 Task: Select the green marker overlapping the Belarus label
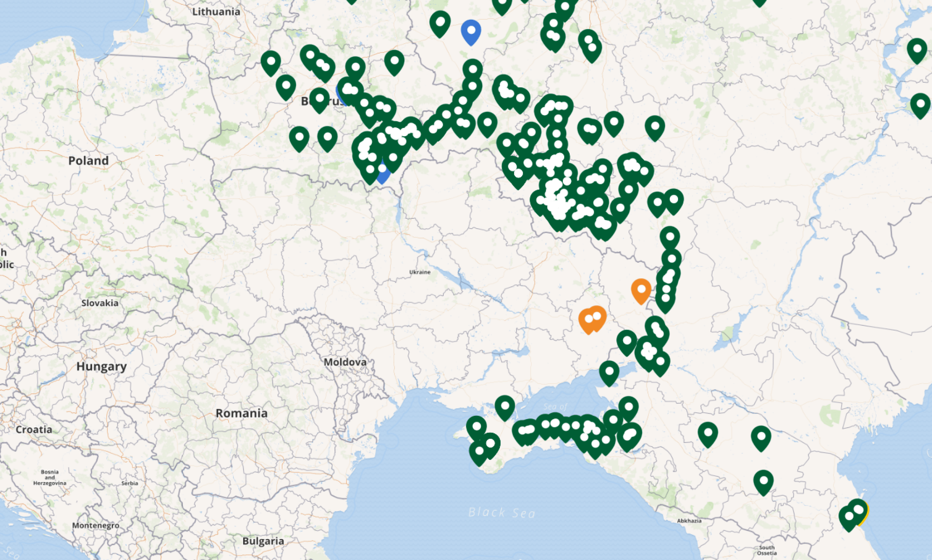(319, 100)
